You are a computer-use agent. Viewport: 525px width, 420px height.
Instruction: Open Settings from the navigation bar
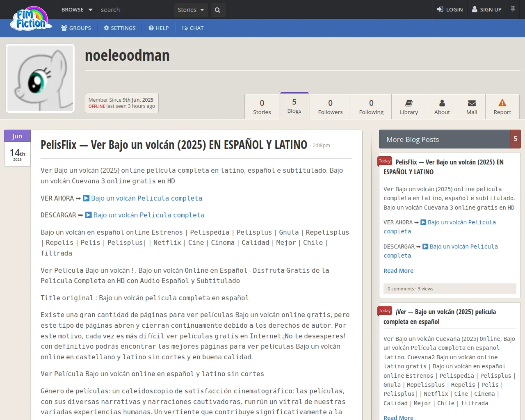(x=119, y=28)
